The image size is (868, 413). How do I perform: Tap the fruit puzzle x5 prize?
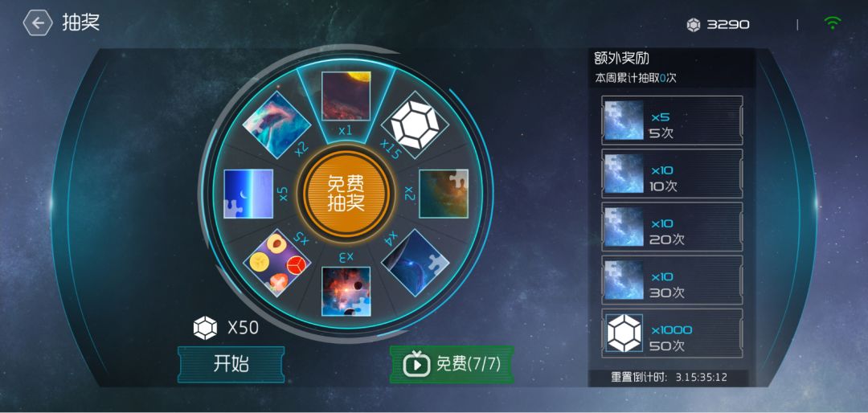(x=276, y=263)
